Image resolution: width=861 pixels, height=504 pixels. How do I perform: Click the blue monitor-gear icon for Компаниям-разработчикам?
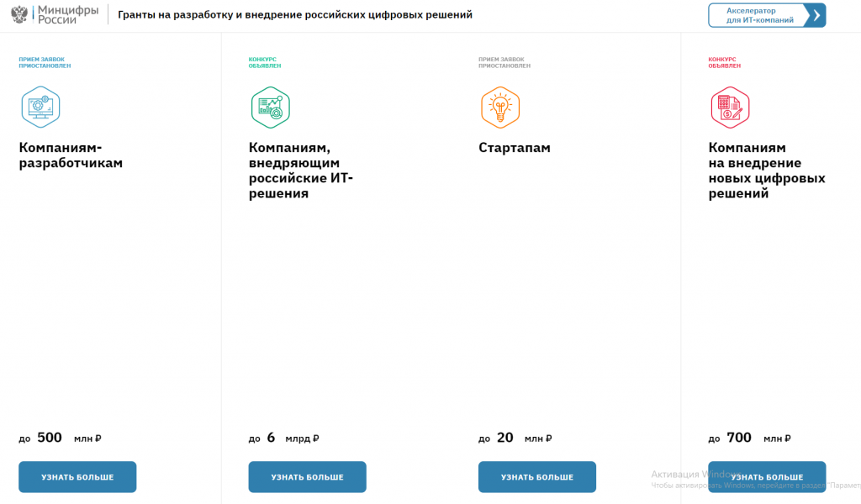pos(40,107)
